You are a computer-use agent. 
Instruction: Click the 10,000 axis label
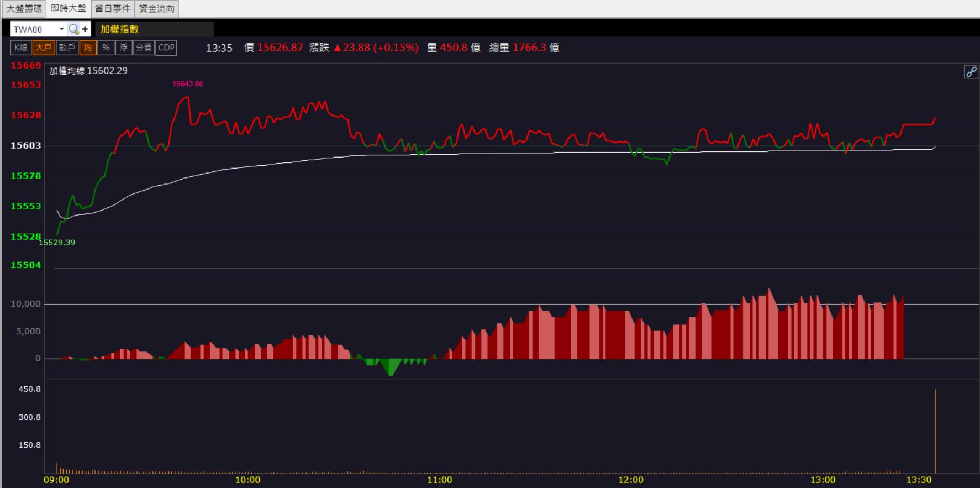click(26, 304)
